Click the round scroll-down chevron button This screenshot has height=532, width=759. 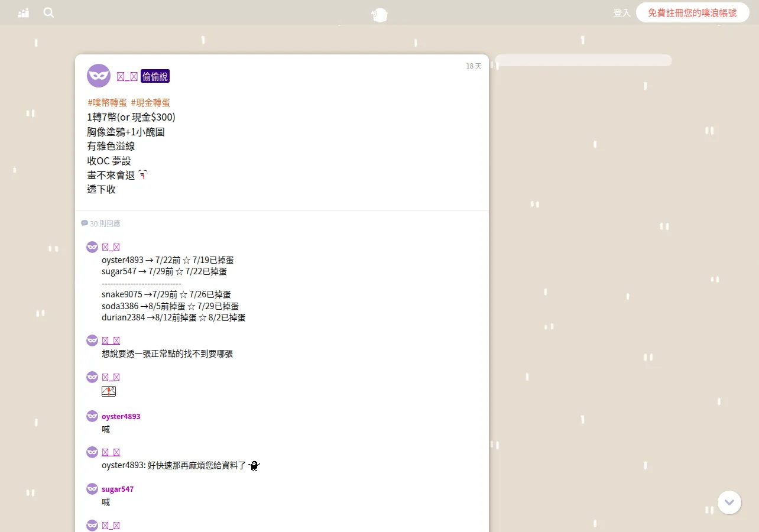click(x=729, y=502)
